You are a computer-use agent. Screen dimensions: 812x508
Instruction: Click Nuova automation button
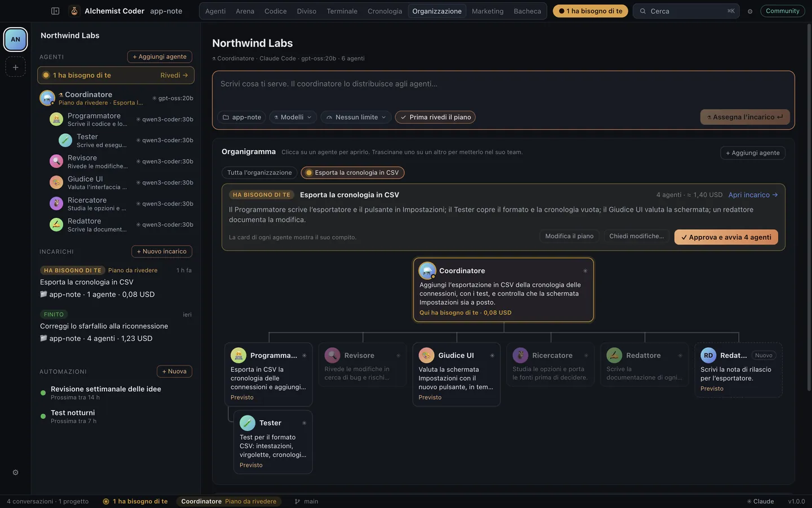(x=174, y=371)
